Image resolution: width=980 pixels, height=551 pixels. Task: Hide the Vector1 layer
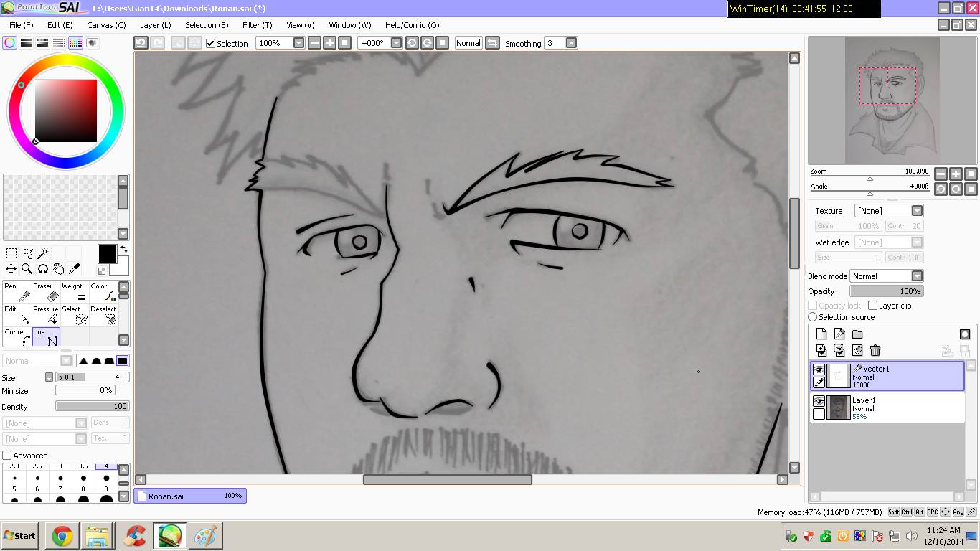click(x=819, y=370)
